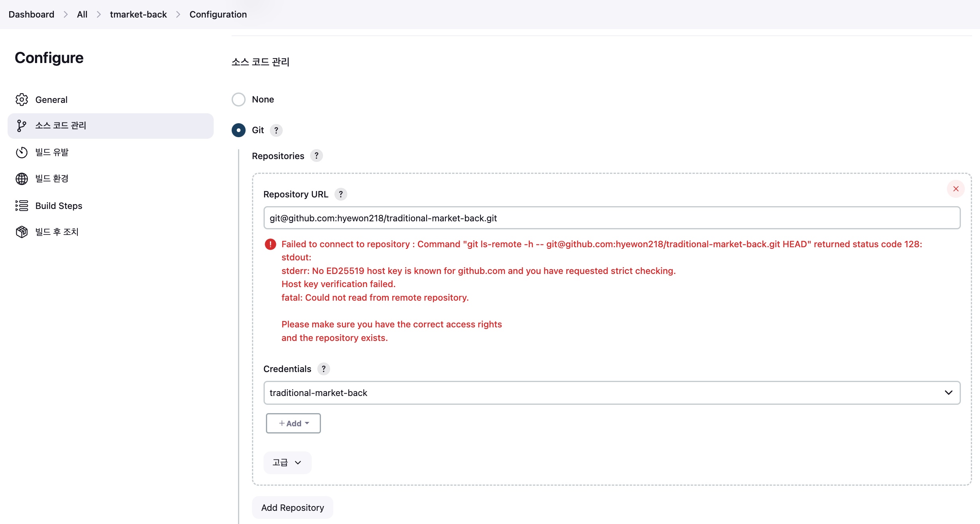Open the Credentials dropdown traditional-market-back
This screenshot has width=980, height=524.
(x=612, y=393)
